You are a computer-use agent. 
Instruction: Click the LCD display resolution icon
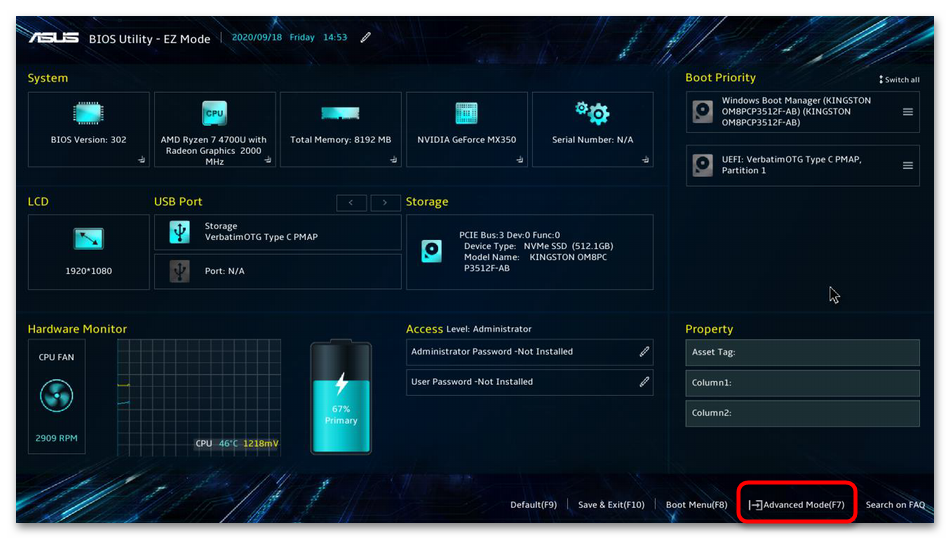88,239
